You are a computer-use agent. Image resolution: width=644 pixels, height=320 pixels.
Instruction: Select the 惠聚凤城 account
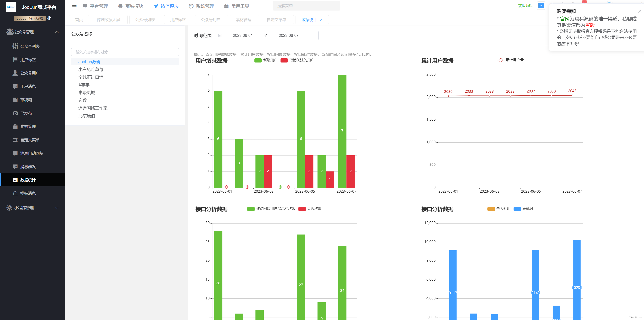[x=125, y=93]
